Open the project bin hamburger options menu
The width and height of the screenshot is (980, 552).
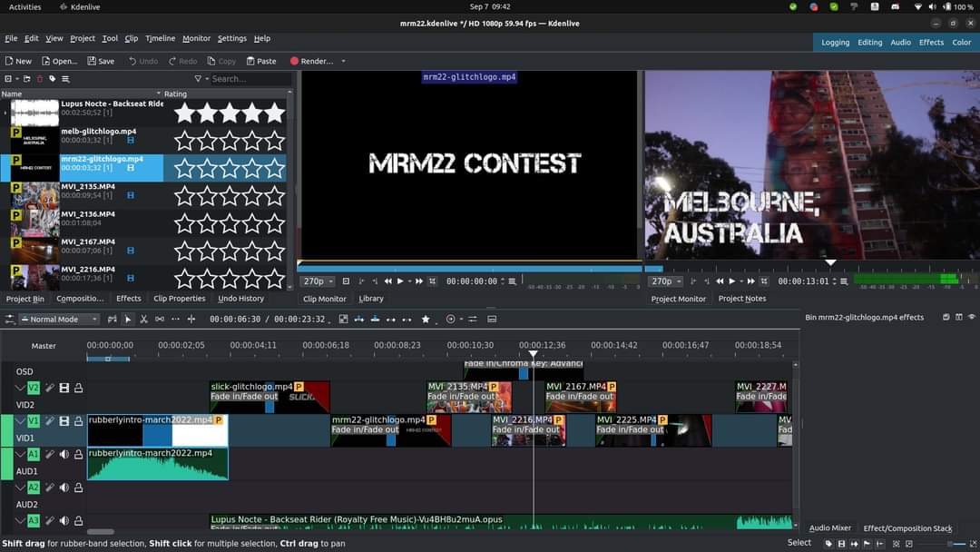pos(65,79)
